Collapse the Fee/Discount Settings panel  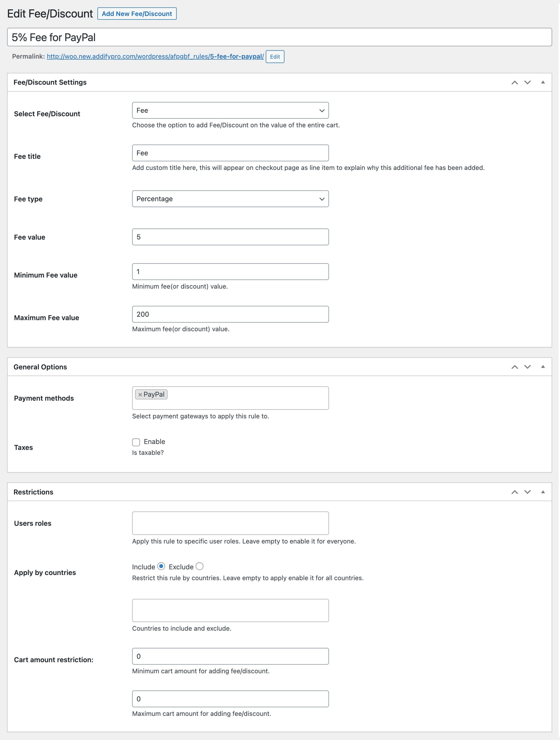(543, 82)
